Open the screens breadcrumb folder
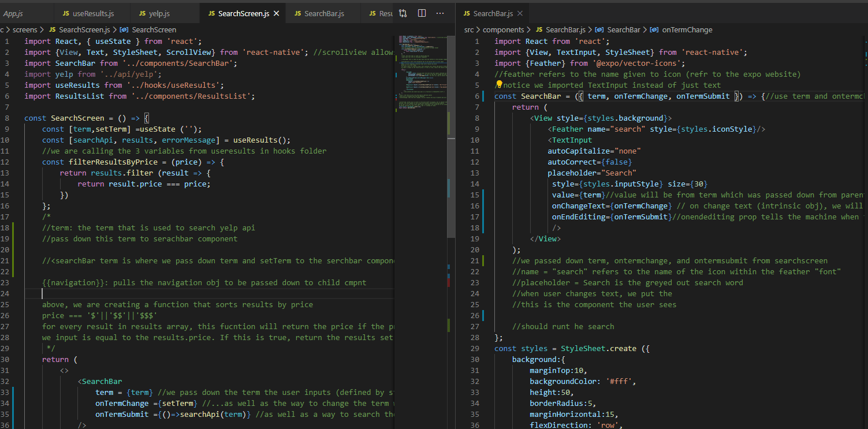The image size is (868, 429). click(x=25, y=29)
